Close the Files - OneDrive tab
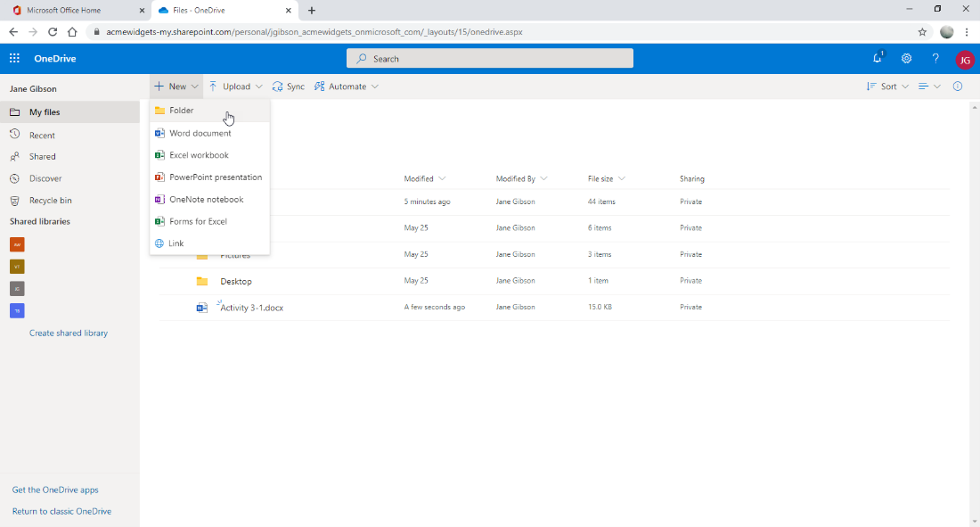This screenshot has height=527, width=980. coord(288,10)
